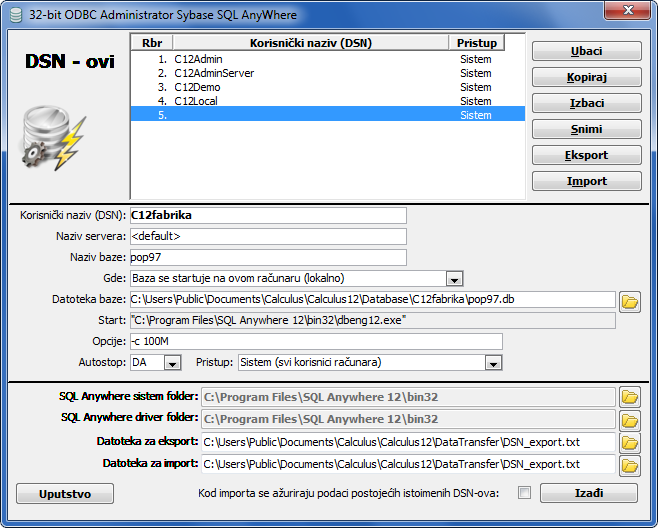658x528 pixels.
Task: Open folder picker for Datoteka za import
Action: pos(629,465)
